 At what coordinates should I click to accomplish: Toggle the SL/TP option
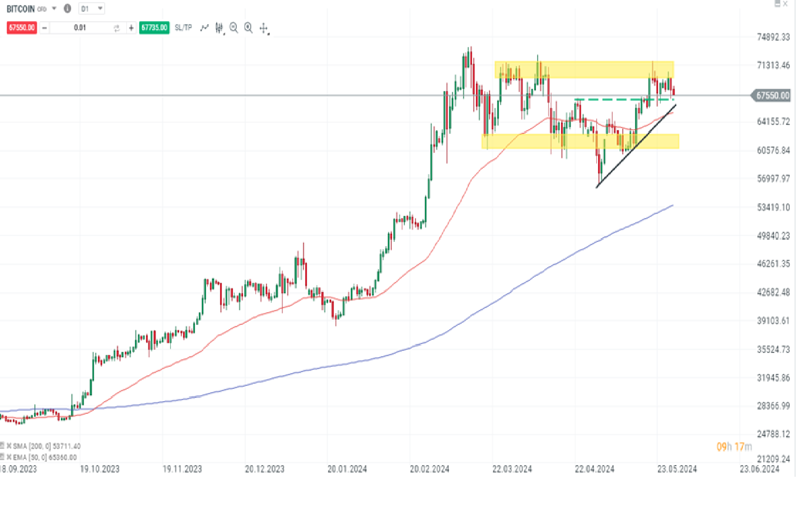pyautogui.click(x=183, y=28)
